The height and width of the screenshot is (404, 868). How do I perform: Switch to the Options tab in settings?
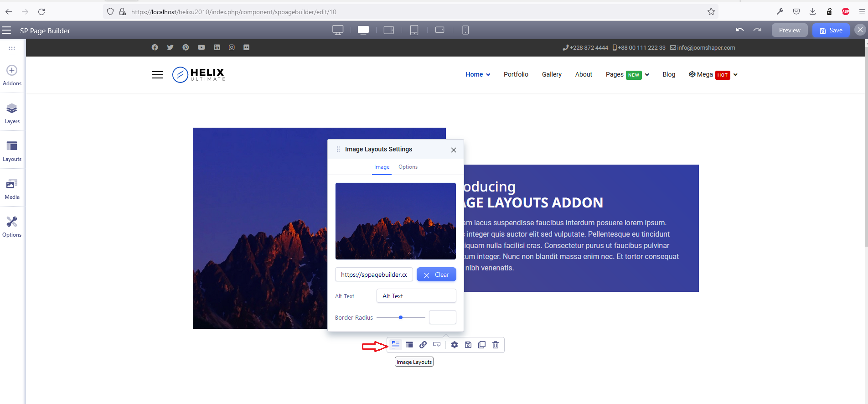tap(408, 167)
